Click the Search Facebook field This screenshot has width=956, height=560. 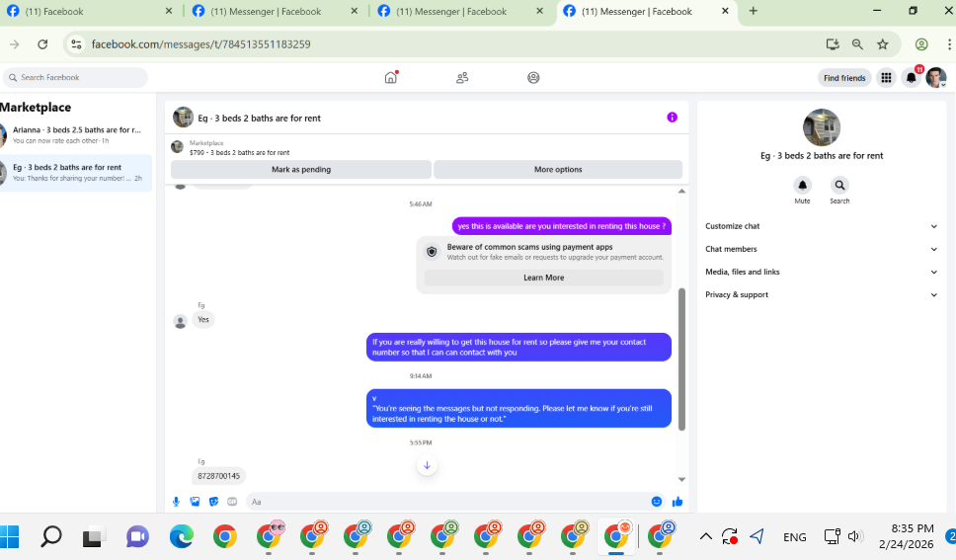76,77
